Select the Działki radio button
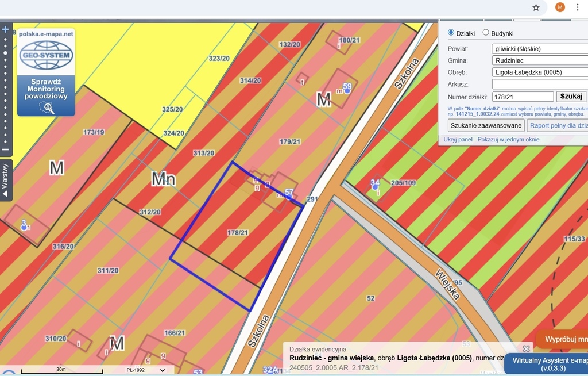 [451, 33]
